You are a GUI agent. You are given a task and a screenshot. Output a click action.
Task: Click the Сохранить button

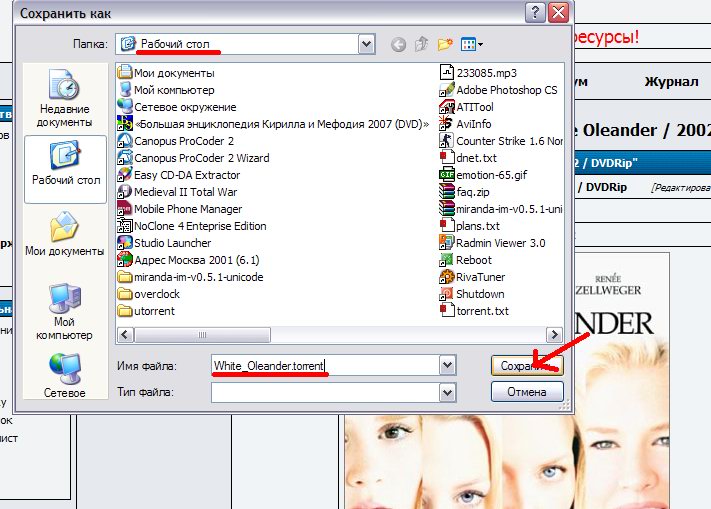point(527,365)
